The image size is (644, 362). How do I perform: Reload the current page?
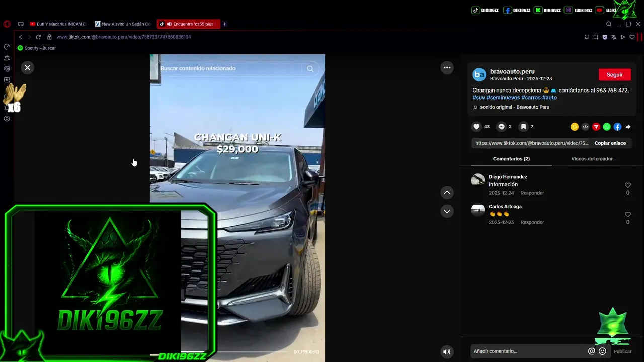point(38,37)
